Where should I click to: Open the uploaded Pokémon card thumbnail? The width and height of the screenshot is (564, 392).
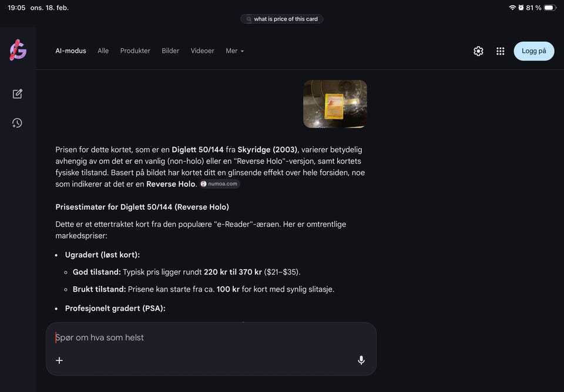335,104
